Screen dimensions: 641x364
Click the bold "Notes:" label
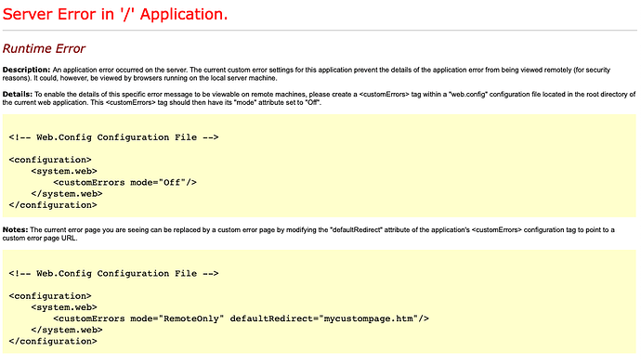click(x=15, y=229)
